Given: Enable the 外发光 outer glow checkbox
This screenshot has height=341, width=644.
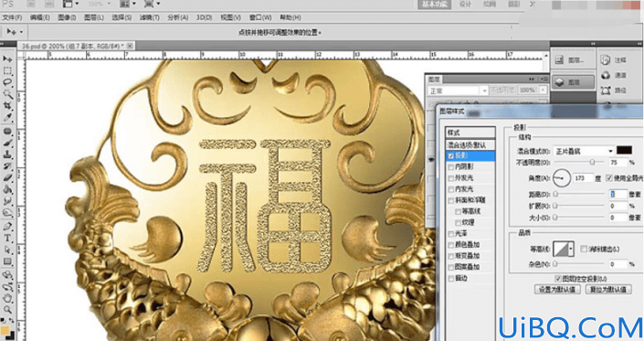Looking at the screenshot, I should [x=451, y=178].
